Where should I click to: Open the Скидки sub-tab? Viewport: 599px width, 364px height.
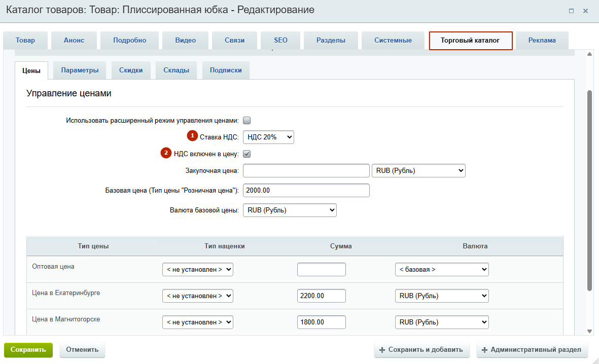pyautogui.click(x=131, y=70)
